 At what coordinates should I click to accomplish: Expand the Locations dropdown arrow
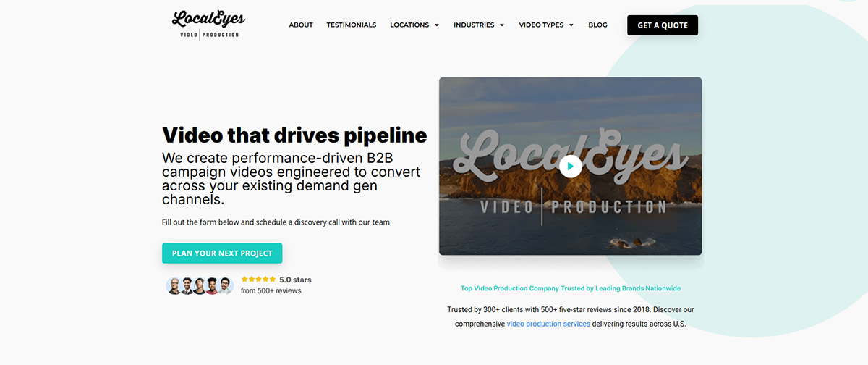(437, 25)
